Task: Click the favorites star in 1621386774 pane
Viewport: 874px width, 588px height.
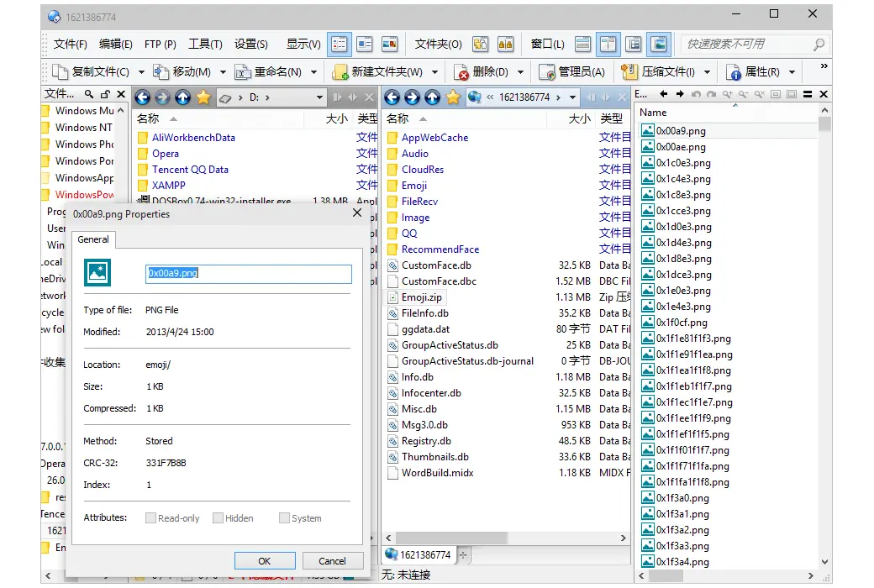Action: (453, 97)
